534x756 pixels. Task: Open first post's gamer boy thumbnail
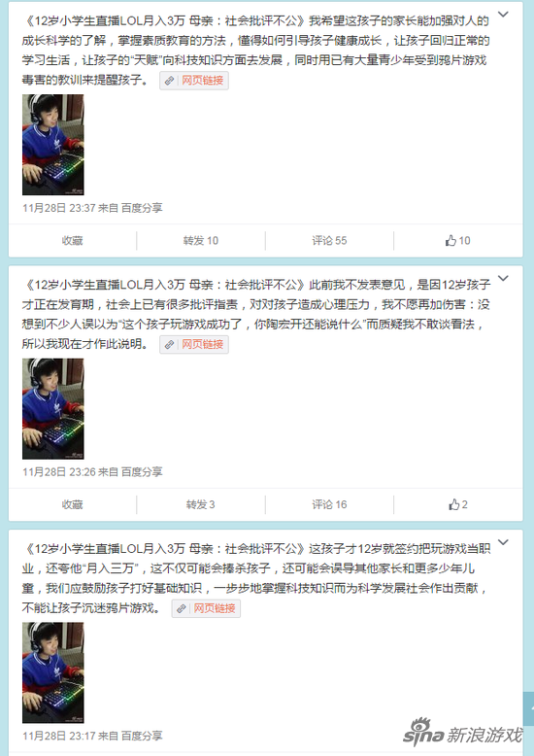click(x=53, y=145)
